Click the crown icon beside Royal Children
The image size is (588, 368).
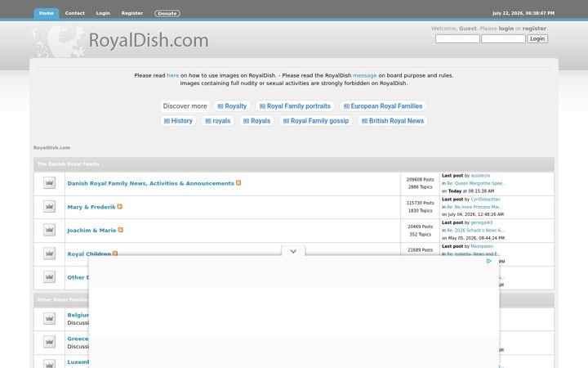pyautogui.click(x=49, y=254)
